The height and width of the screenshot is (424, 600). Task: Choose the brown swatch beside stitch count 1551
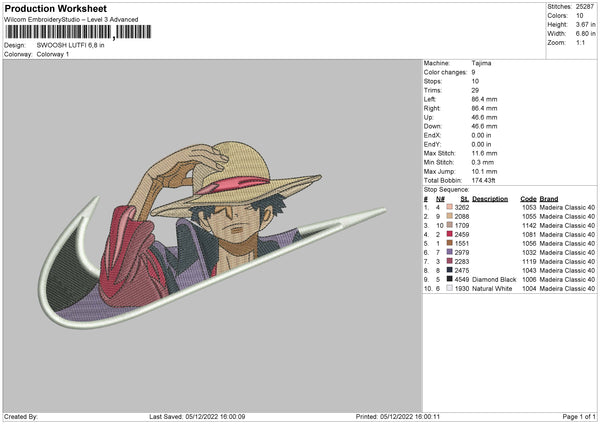[450, 243]
